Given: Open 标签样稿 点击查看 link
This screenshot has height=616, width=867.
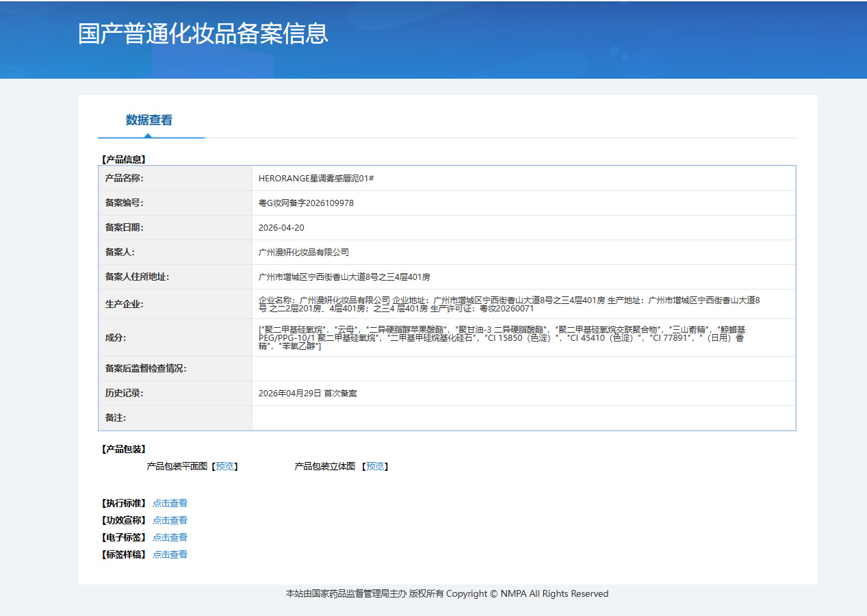Looking at the screenshot, I should (x=170, y=554).
